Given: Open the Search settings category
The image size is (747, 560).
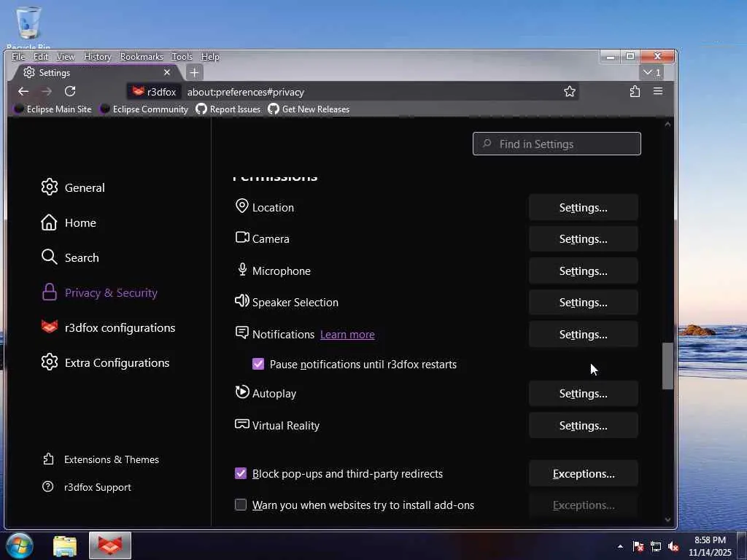Looking at the screenshot, I should click(x=70, y=257).
